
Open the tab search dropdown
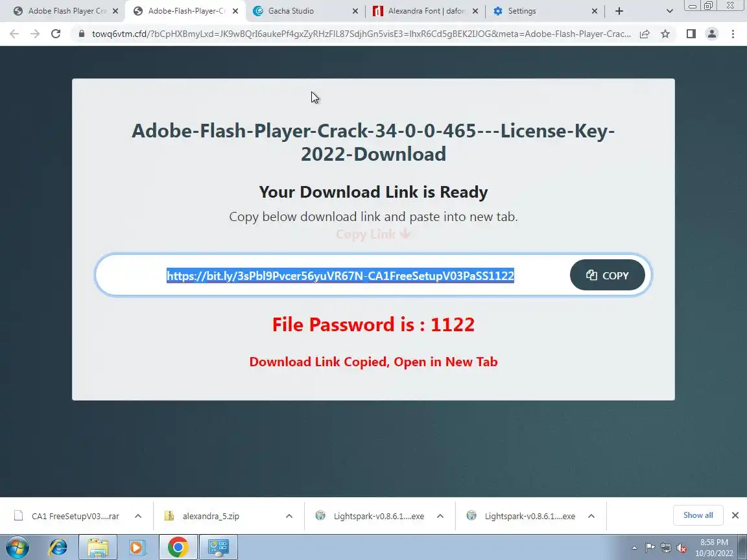click(x=669, y=11)
